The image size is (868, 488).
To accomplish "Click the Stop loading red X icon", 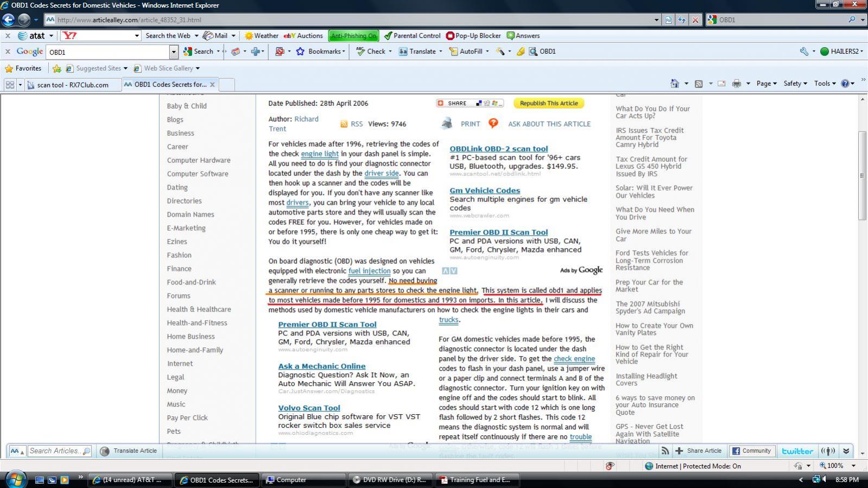I will (x=695, y=20).
